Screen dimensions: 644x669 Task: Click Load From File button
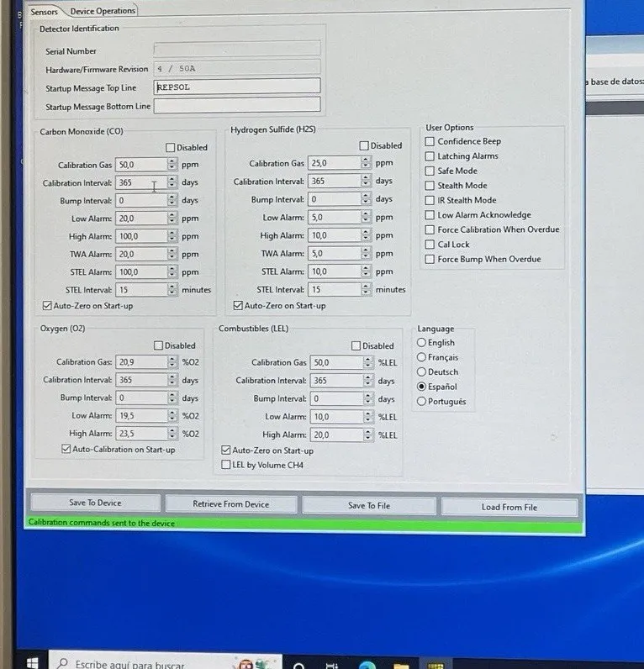click(x=509, y=508)
